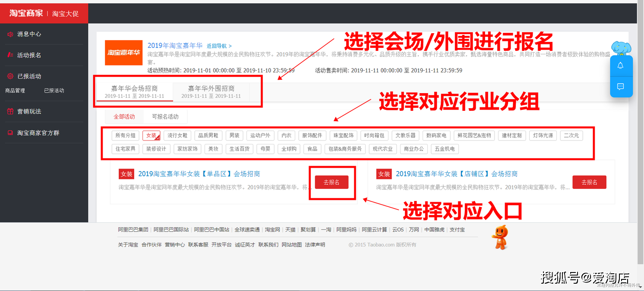Choose 五金机电 category

tap(445, 149)
